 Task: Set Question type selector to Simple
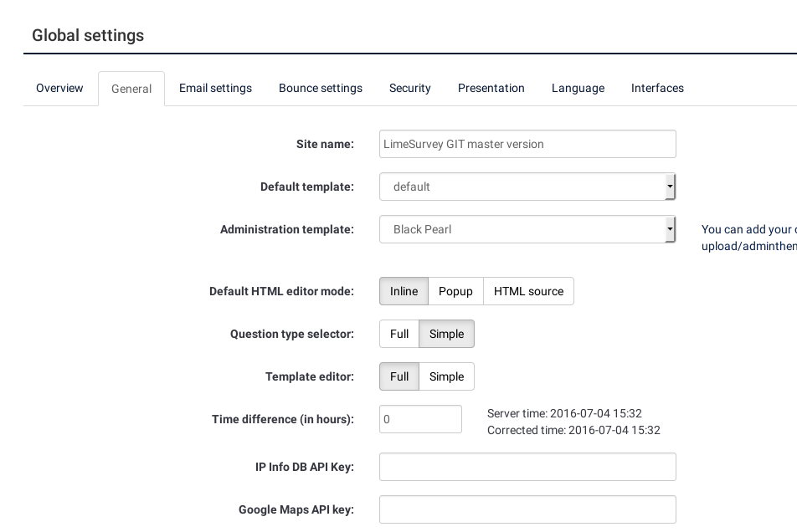[x=446, y=334]
